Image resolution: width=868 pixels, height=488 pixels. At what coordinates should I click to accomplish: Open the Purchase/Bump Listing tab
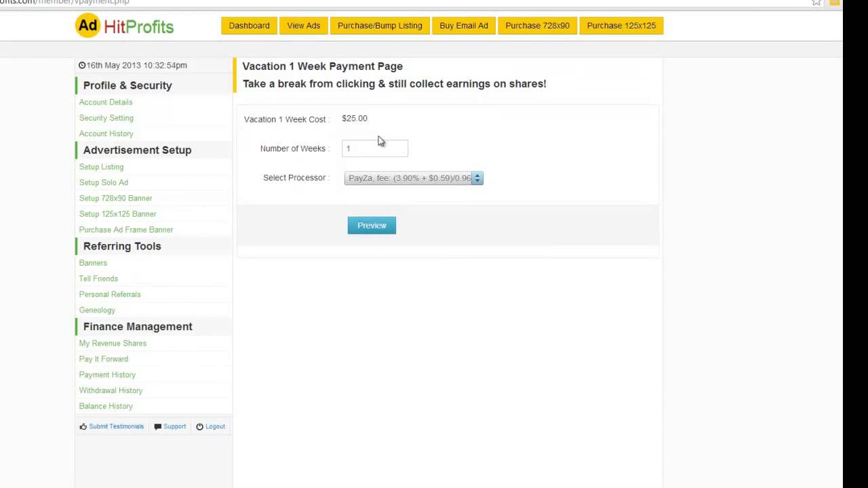[x=380, y=26]
